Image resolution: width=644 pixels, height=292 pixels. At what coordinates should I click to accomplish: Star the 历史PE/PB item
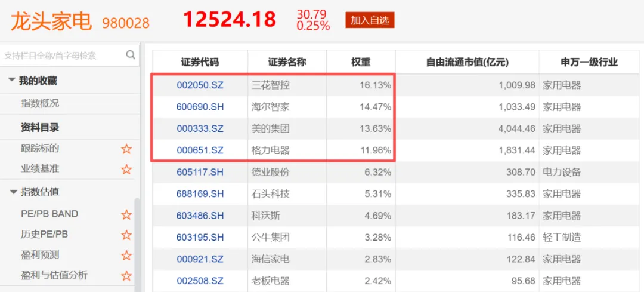point(126,235)
